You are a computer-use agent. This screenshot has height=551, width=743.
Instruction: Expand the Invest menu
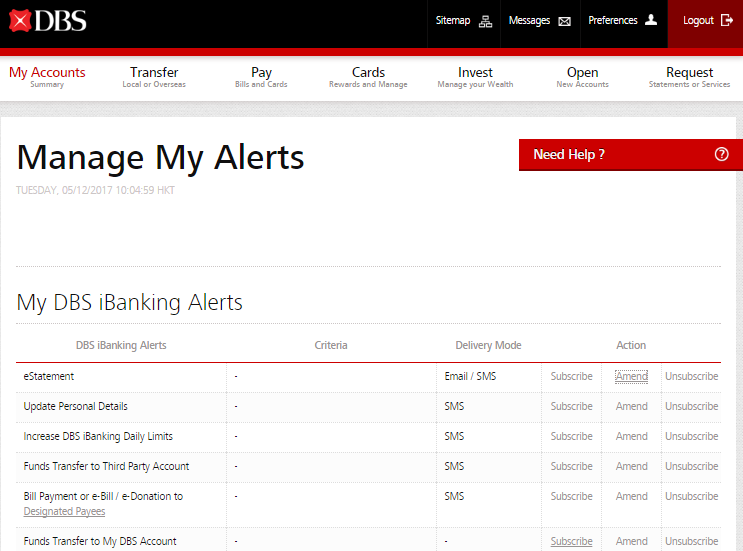coord(475,77)
